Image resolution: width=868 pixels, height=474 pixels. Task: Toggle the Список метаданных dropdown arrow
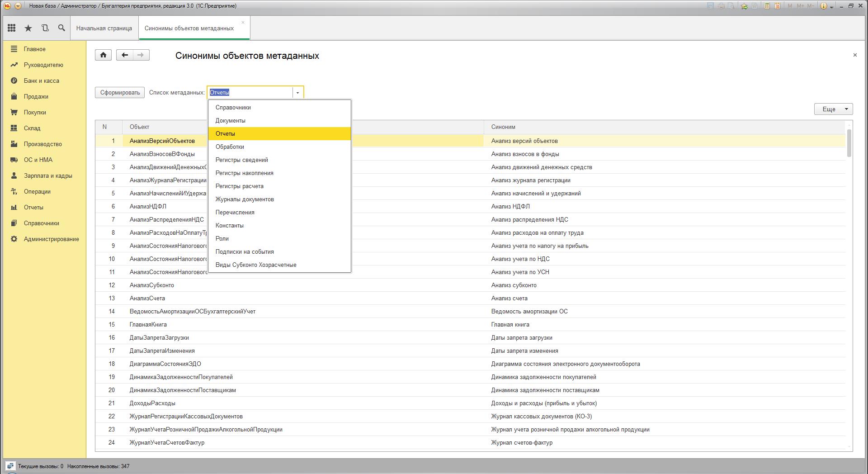pos(297,92)
